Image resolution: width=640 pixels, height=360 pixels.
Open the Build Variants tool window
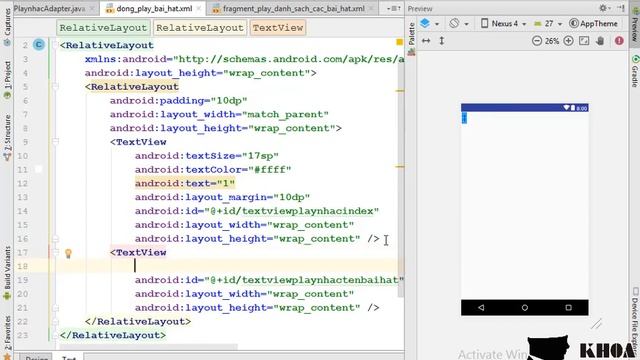(x=7, y=273)
